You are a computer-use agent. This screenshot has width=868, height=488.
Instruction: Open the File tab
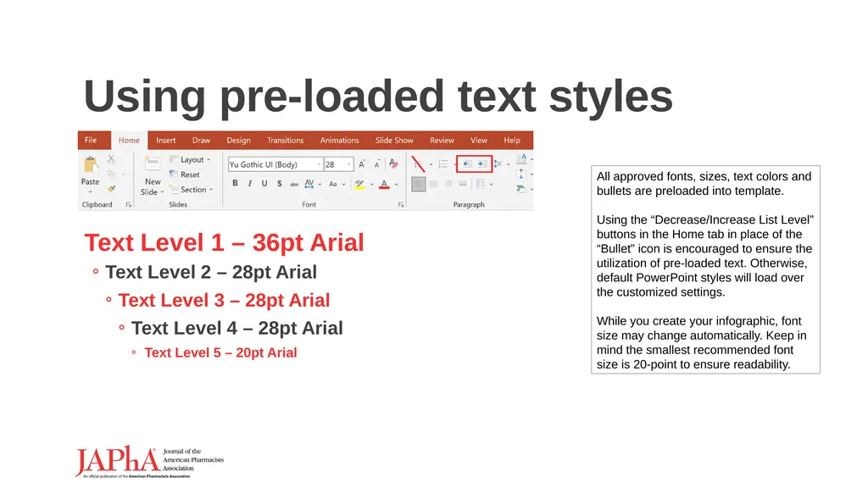[91, 140]
